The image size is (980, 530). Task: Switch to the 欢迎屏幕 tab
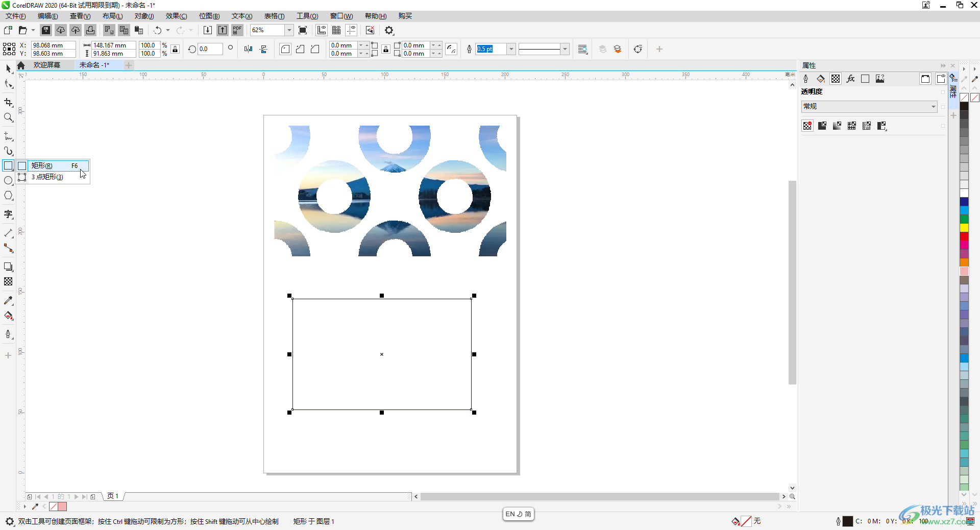47,65
